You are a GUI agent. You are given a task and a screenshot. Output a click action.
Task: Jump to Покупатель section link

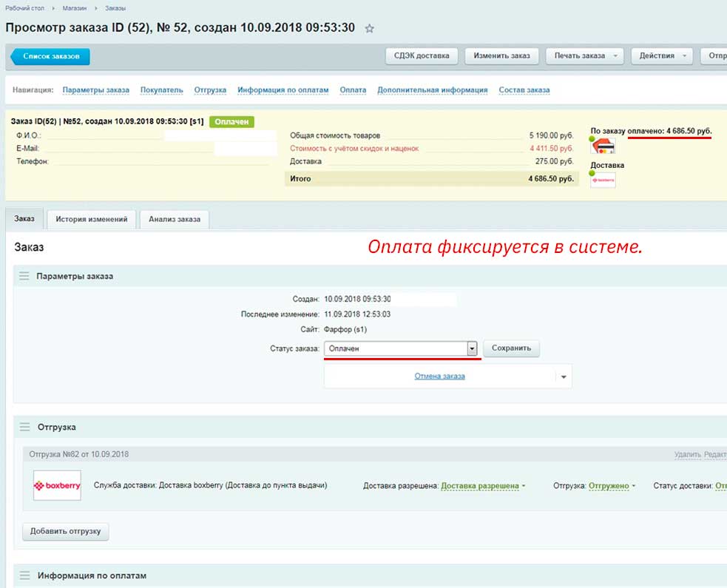tap(162, 90)
